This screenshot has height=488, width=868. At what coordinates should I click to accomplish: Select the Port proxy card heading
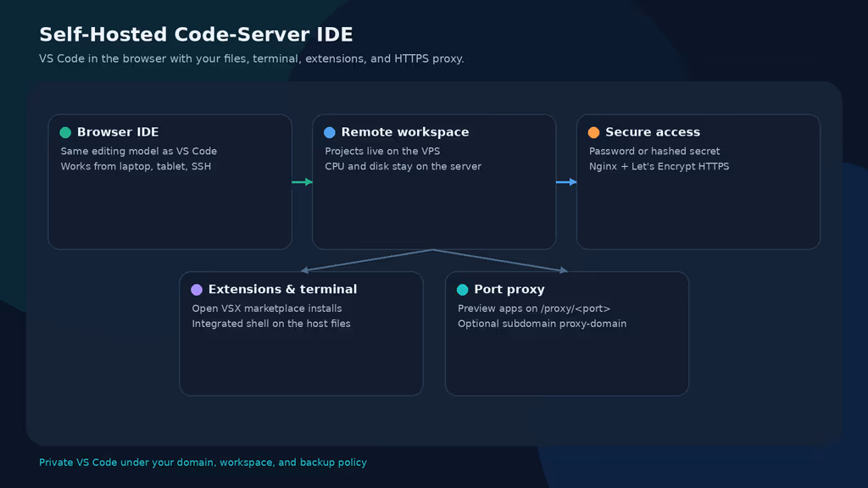pyautogui.click(x=509, y=290)
